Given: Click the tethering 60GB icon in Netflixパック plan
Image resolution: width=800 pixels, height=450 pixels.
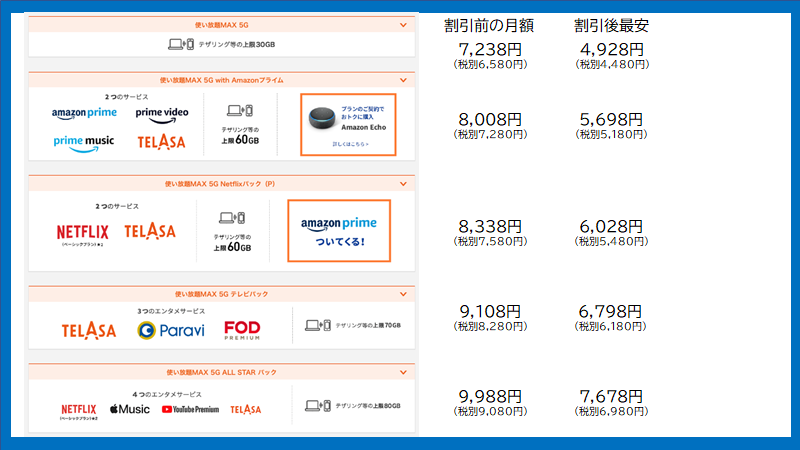Looking at the screenshot, I should click(232, 218).
